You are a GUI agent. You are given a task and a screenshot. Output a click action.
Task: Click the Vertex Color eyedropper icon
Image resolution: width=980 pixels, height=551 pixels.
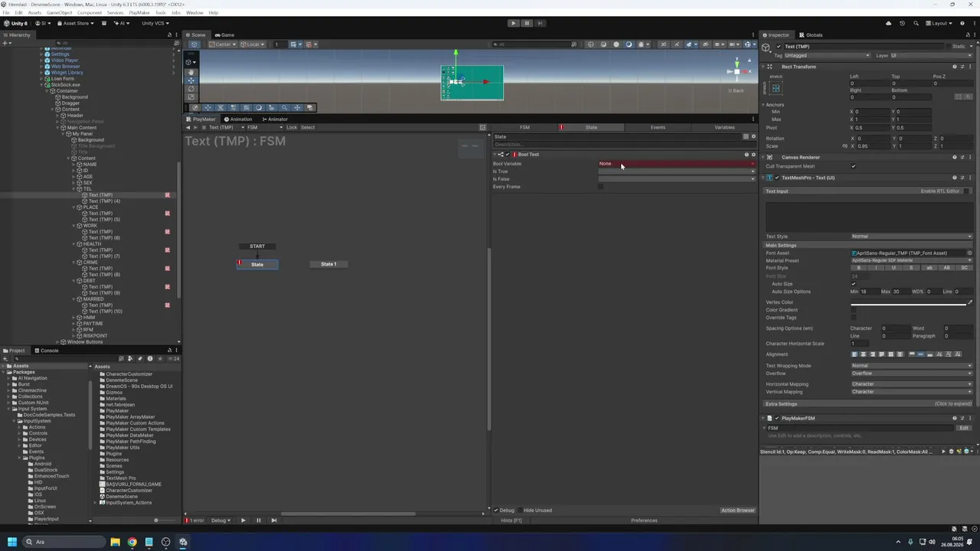[x=970, y=302]
